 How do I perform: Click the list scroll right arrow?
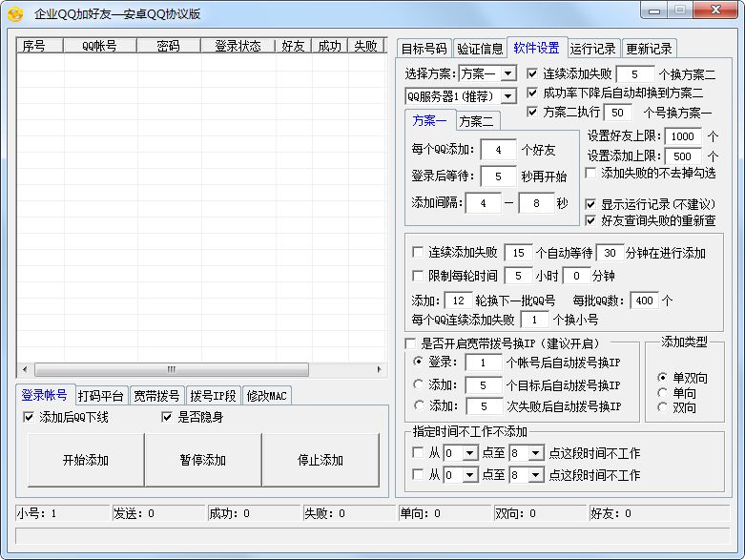379,369
